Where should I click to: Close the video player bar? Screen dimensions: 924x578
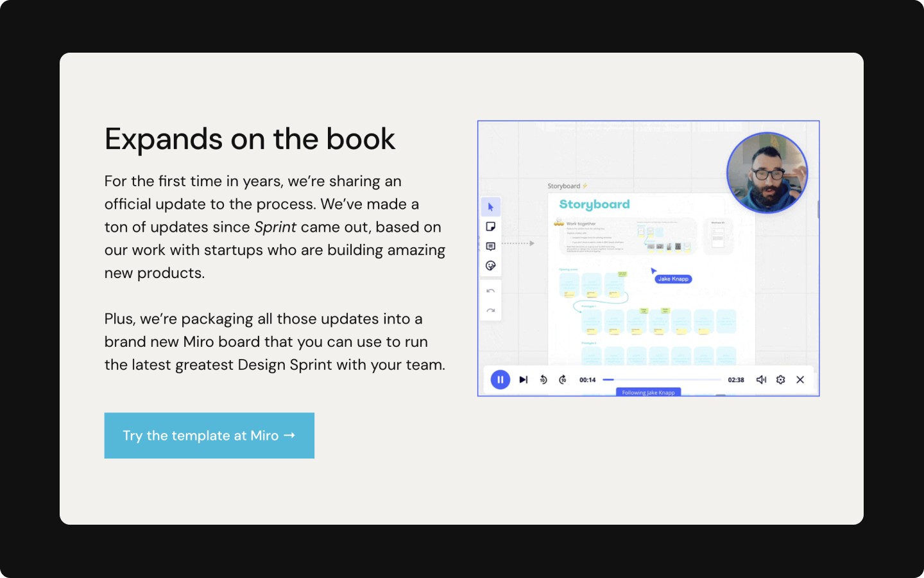800,380
